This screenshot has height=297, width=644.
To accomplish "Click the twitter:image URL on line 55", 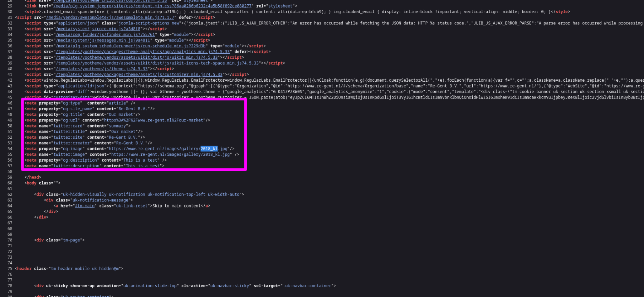I will pos(170,154).
